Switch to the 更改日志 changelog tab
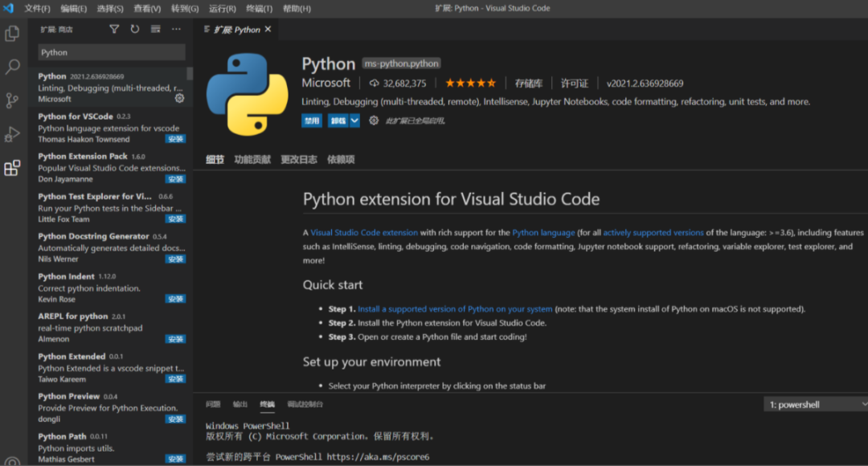Image resolution: width=868 pixels, height=466 pixels. [299, 159]
